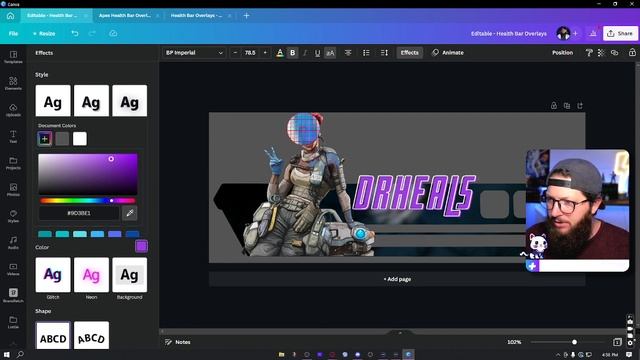640x360 pixels.
Task: Check cloud save status icon
Action: (113, 33)
